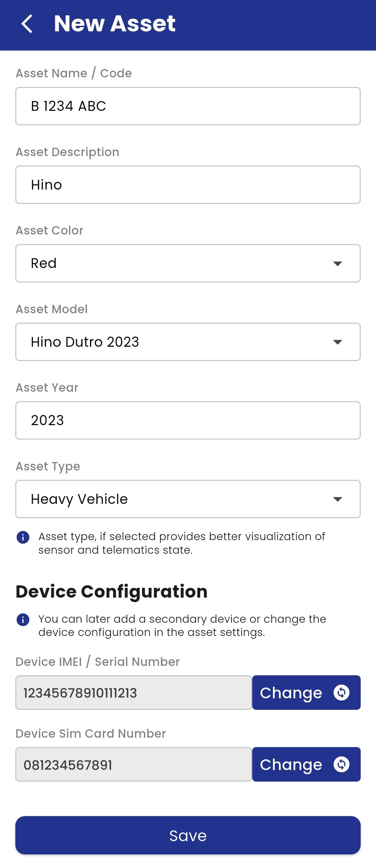The height and width of the screenshot is (868, 376).
Task: Select the Red asset color field
Action: click(x=174, y=263)
